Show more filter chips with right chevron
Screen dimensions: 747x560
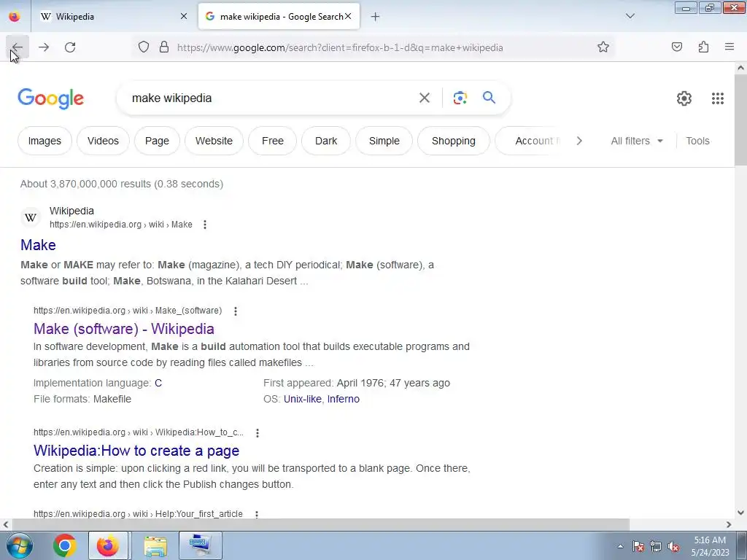(579, 141)
